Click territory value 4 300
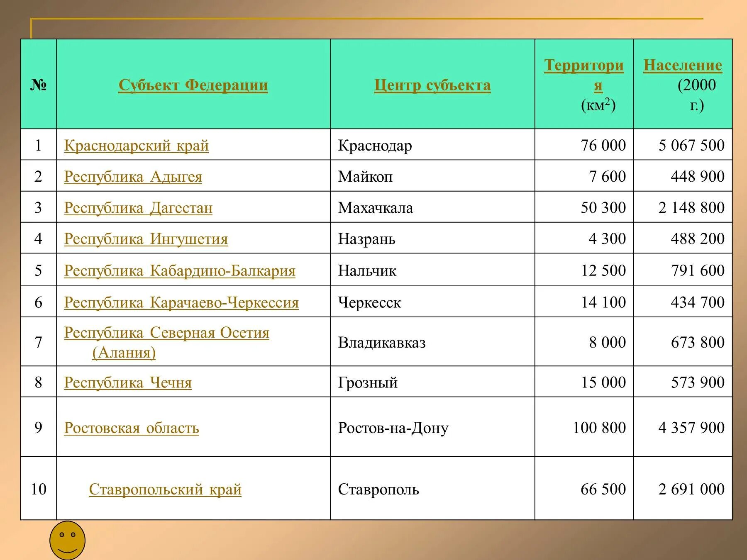 [607, 239]
